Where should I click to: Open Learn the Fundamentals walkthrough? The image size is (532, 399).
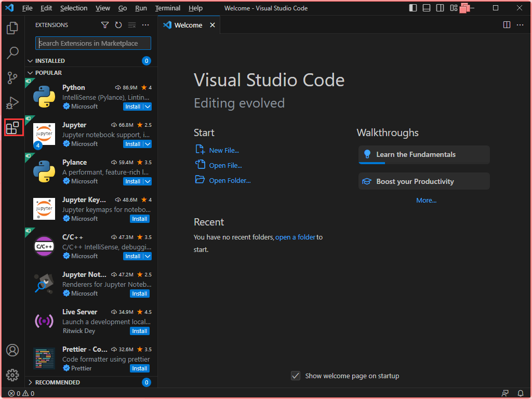coord(424,155)
